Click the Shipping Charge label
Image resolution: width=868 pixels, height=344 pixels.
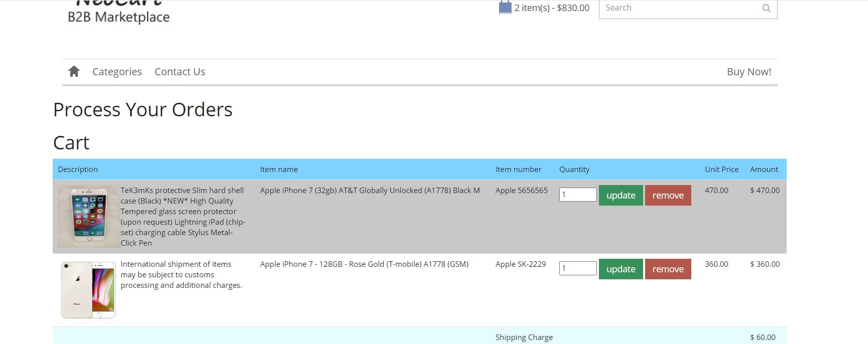[524, 337]
